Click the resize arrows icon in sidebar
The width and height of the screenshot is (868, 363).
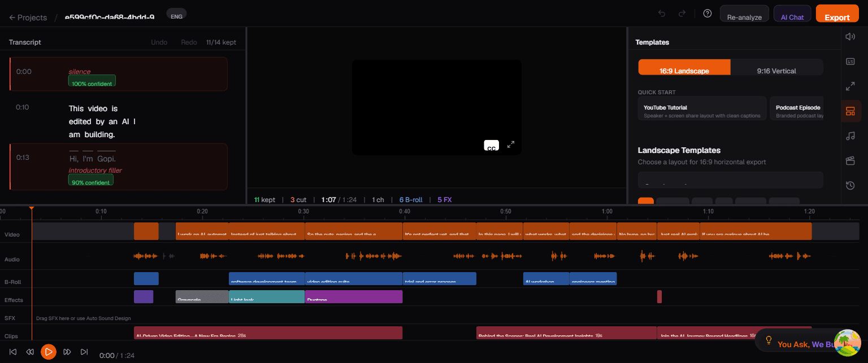(850, 86)
